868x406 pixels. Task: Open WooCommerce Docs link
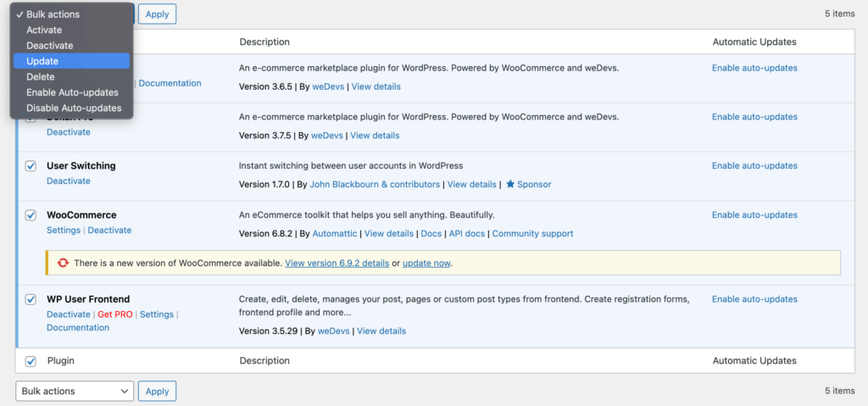click(431, 233)
